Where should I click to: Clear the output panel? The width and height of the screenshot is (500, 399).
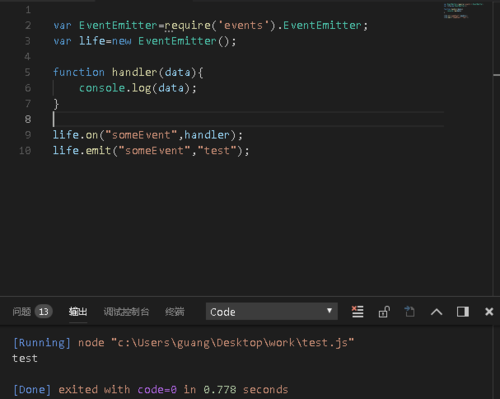pos(358,312)
